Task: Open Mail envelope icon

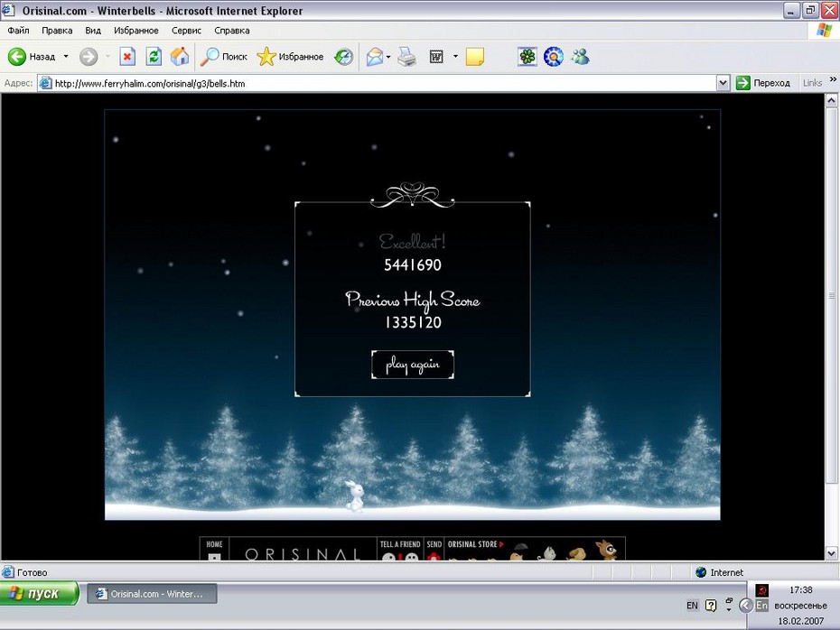Action: 375,56
